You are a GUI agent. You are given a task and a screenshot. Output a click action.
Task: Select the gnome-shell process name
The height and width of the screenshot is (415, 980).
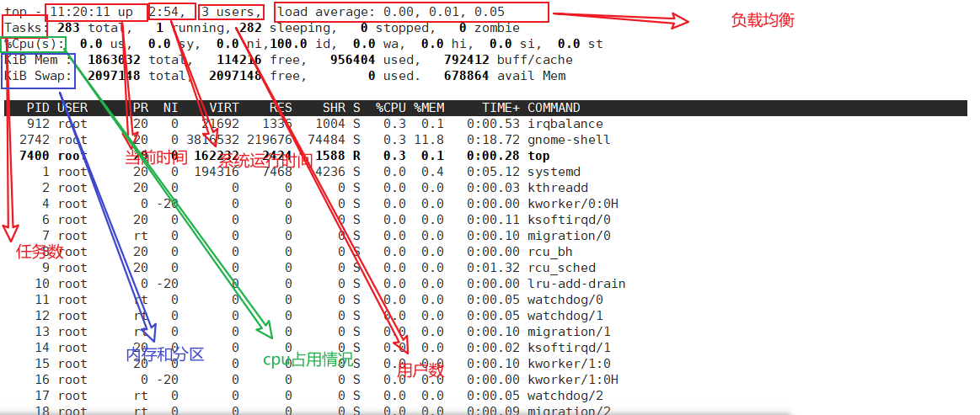tap(569, 140)
